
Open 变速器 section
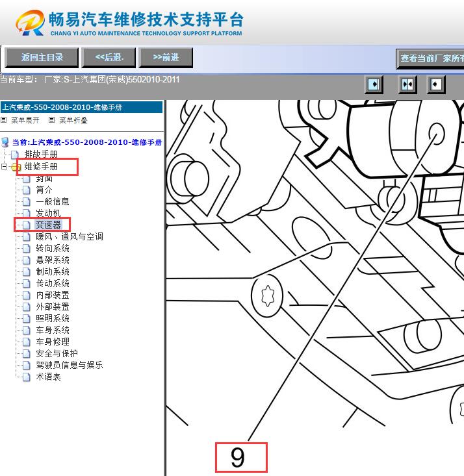[48, 225]
